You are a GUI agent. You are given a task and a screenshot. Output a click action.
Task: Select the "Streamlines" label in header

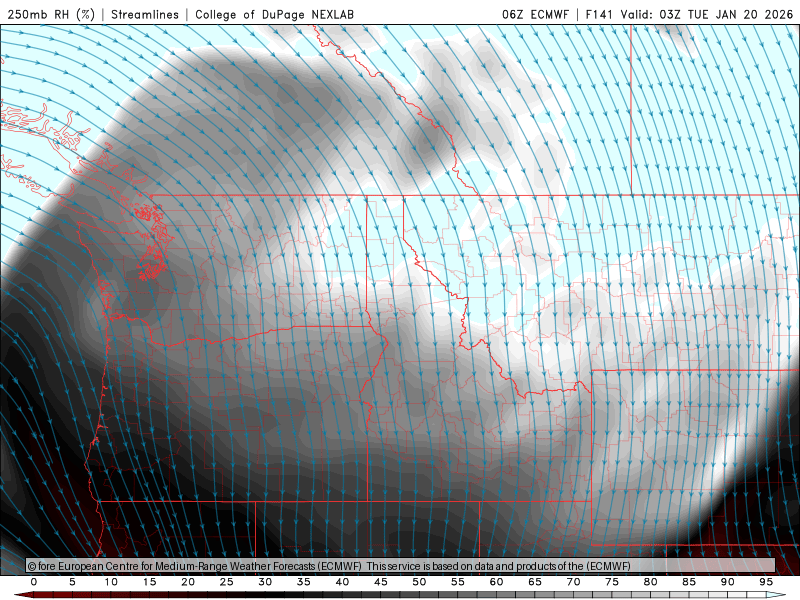145,14
